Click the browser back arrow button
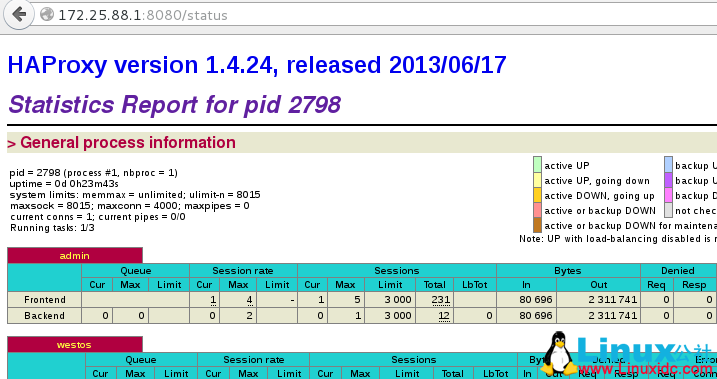This screenshot has width=717, height=379. pyautogui.click(x=18, y=15)
